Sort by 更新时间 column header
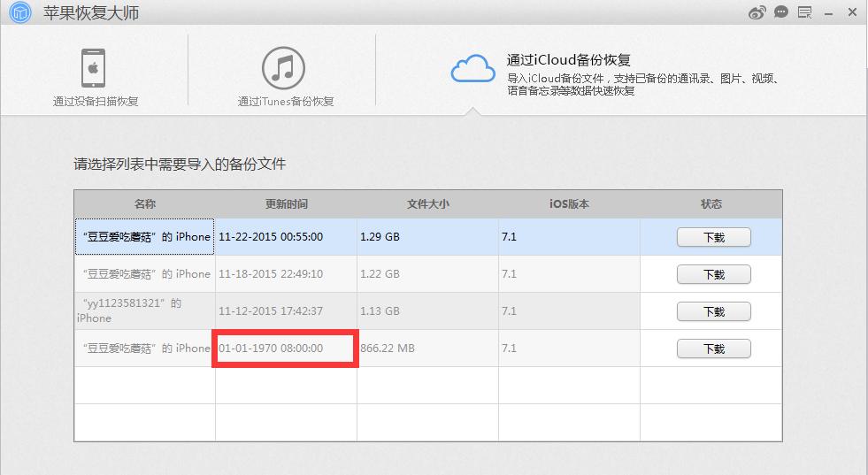The height and width of the screenshot is (475, 868). (x=286, y=203)
